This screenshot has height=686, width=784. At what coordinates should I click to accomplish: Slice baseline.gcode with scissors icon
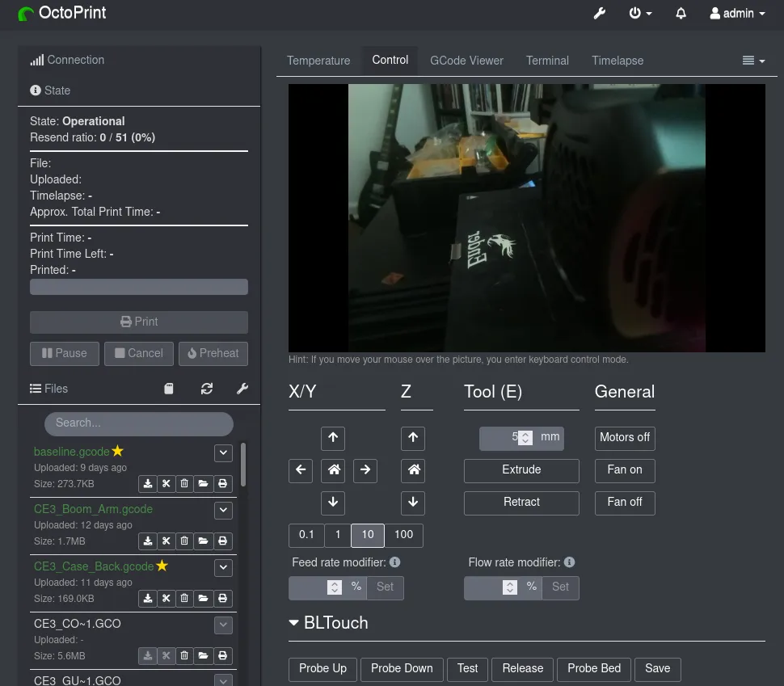pyautogui.click(x=166, y=483)
